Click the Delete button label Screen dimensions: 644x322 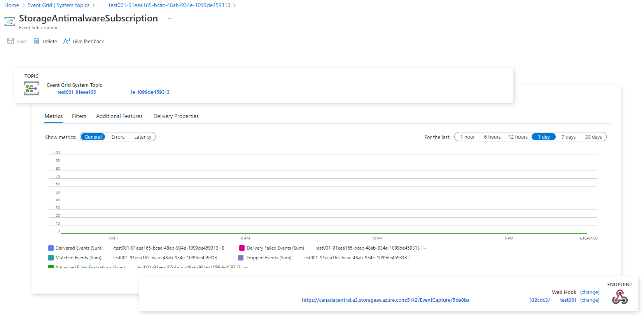50,42
